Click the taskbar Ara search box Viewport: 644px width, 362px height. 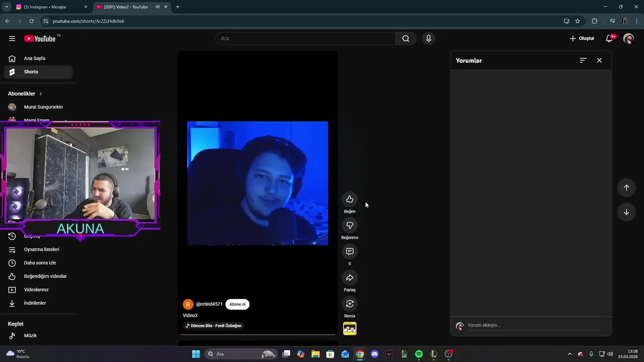(x=242, y=354)
